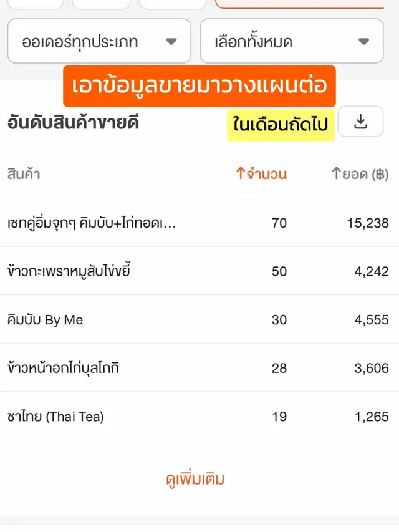Open the คิมบับ By Me product row

tap(46, 320)
